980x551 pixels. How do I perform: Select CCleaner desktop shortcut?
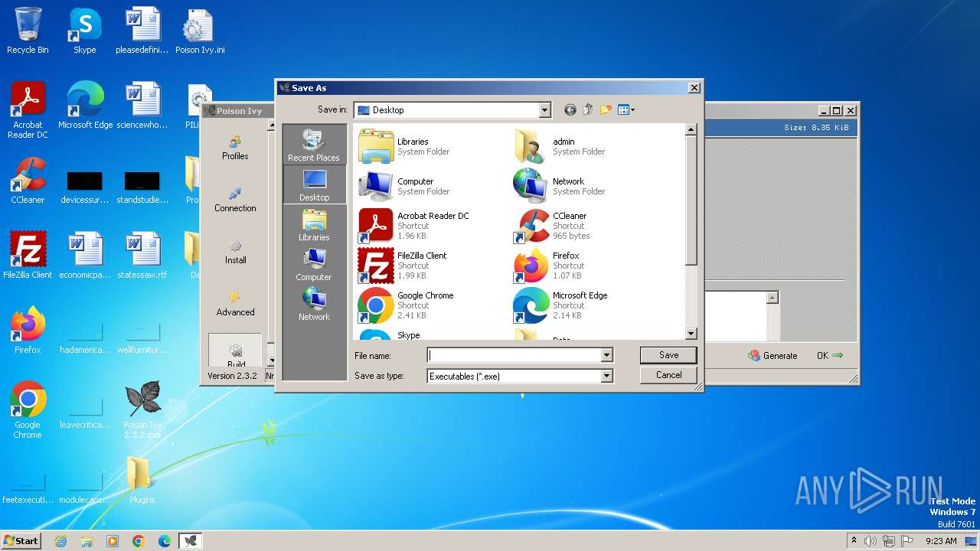click(28, 181)
